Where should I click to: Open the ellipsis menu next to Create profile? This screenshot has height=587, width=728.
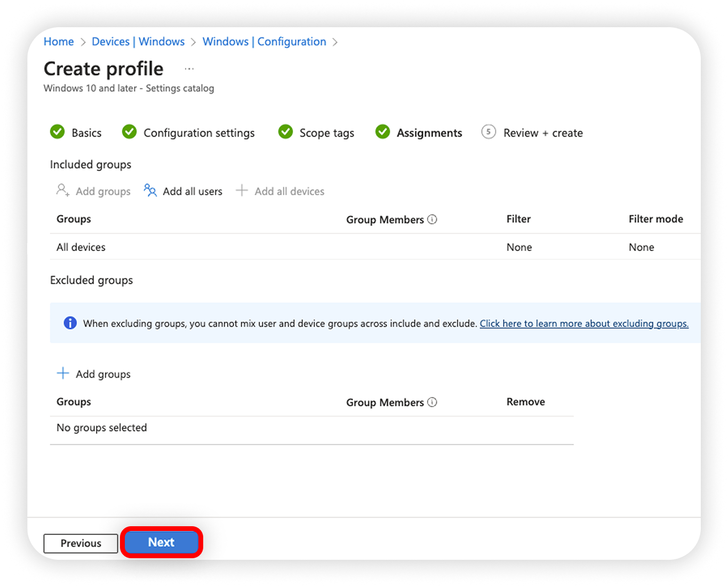tap(189, 69)
